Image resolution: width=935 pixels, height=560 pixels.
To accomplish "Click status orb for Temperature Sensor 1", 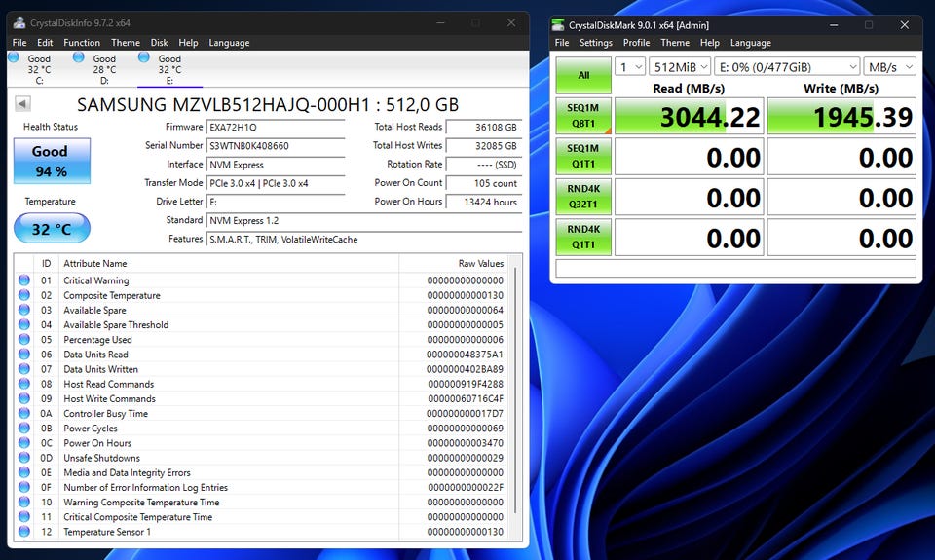I will [x=23, y=532].
